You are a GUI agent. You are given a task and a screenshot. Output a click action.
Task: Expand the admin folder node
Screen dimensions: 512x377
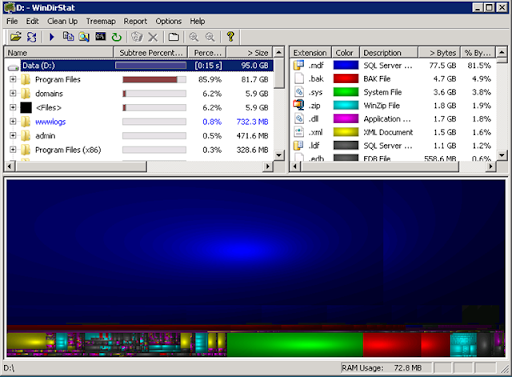click(x=13, y=136)
